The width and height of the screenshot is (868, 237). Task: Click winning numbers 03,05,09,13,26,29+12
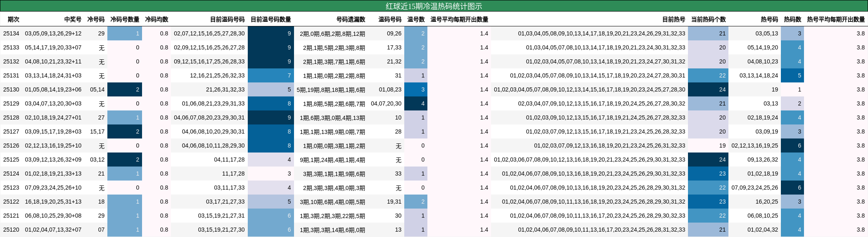[53, 33]
